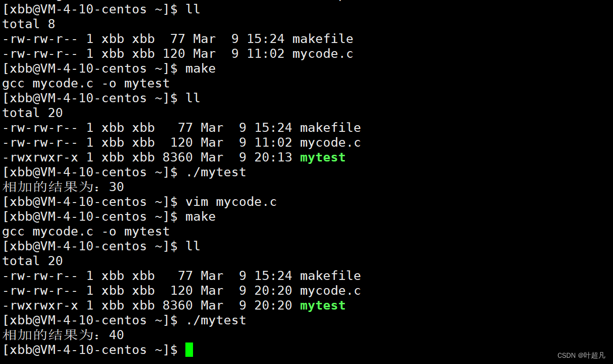The width and height of the screenshot is (613, 364).
Task: Click mycode.c with timestamp 11:02 in first listing
Action: point(323,54)
